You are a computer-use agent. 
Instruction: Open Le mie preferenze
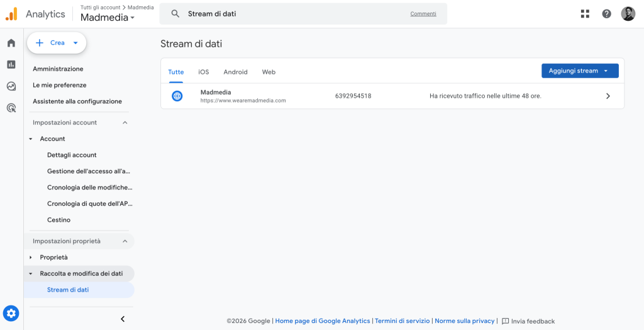coord(60,85)
